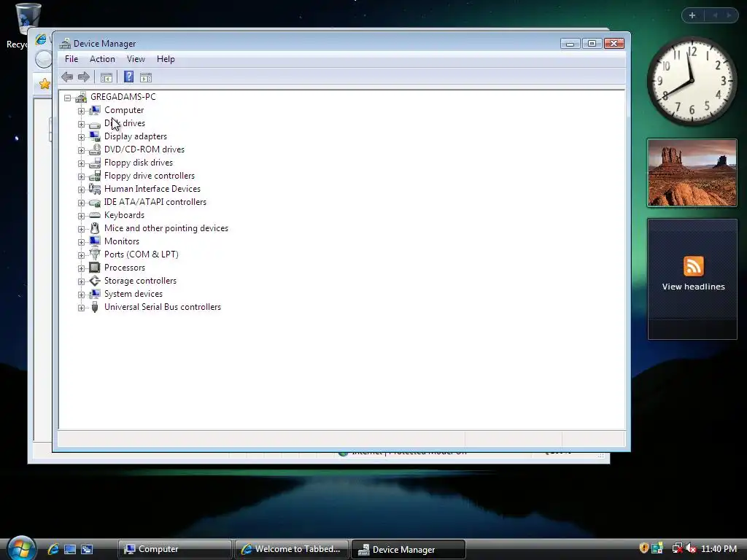Screen dimensions: 747x560
Task: Switch to Welcome to Tabbed taskbar window
Action: 292,549
